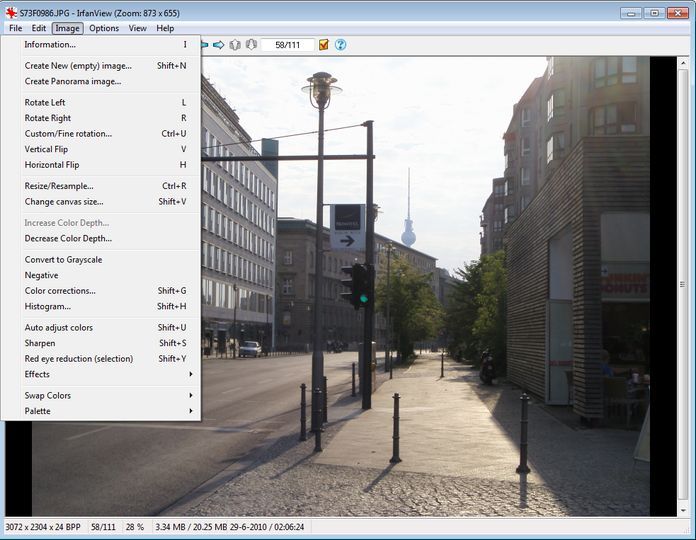
Task: Apply Horizontal Flip
Action: pos(106,165)
